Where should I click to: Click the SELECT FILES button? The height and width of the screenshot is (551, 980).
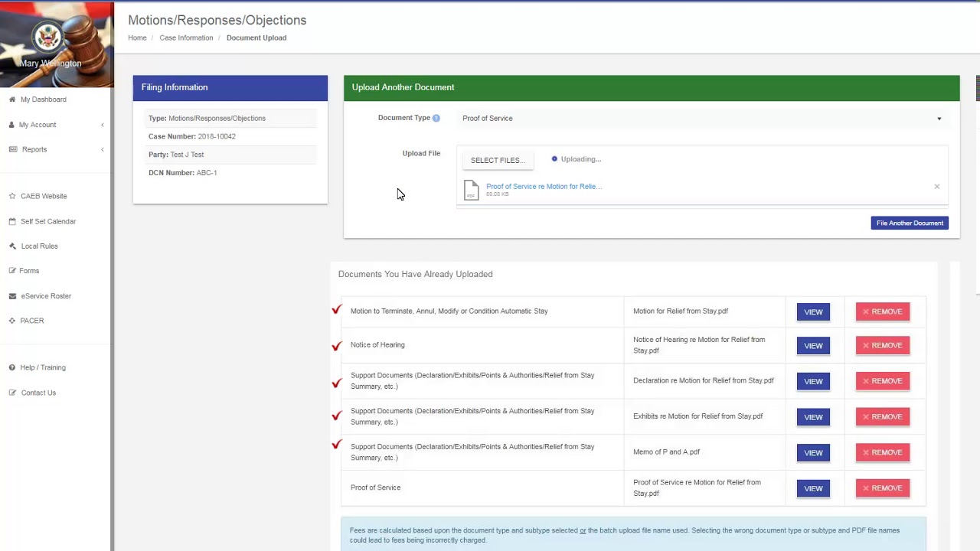coord(498,160)
